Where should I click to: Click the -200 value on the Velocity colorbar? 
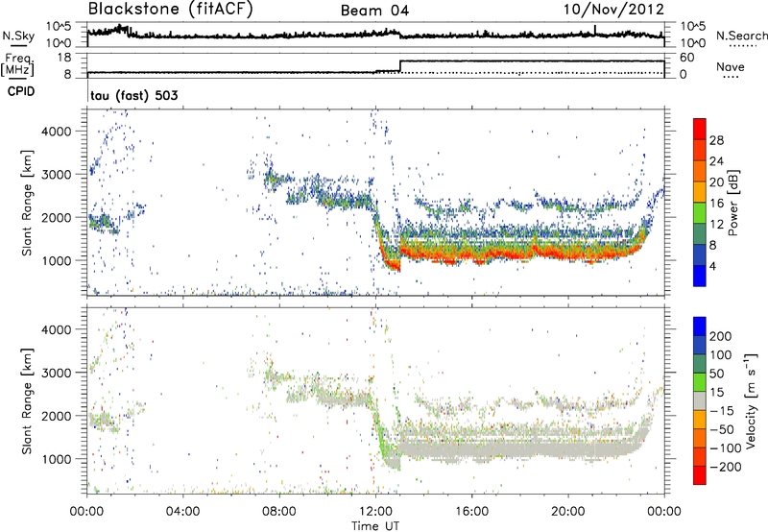coord(726,467)
